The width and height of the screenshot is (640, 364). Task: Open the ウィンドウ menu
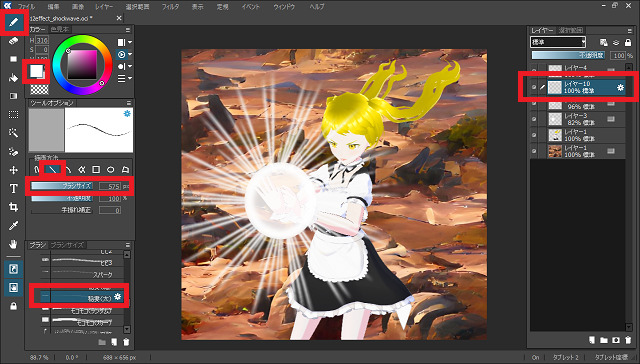click(x=284, y=7)
